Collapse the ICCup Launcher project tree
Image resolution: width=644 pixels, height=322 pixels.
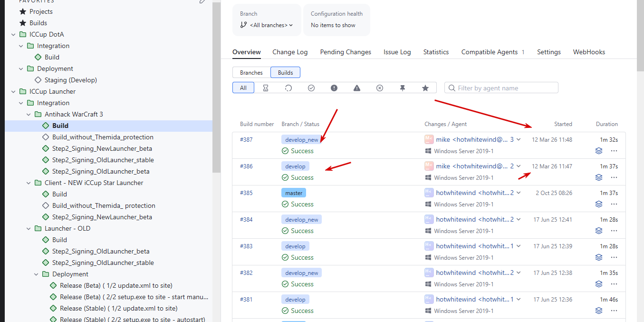coord(13,91)
